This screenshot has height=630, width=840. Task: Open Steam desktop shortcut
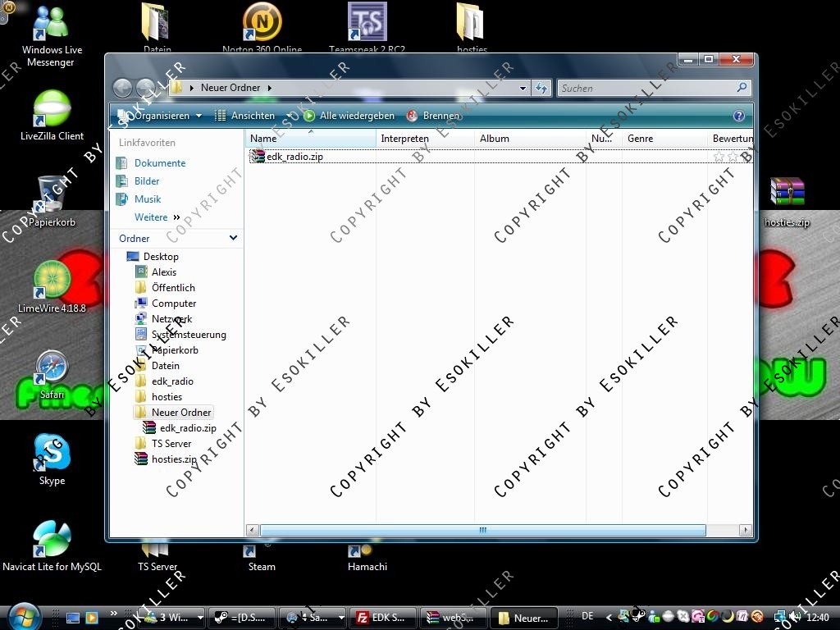pyautogui.click(x=262, y=558)
